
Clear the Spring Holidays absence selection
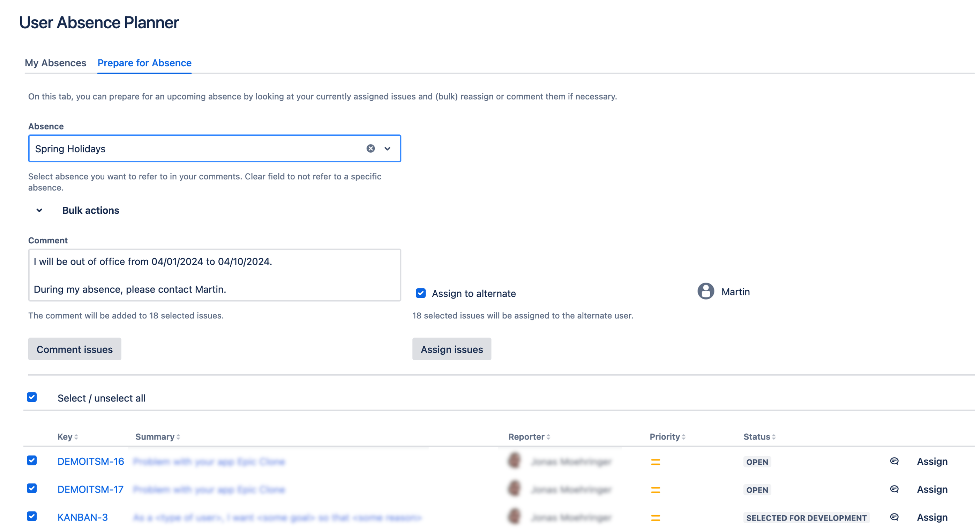(x=370, y=148)
